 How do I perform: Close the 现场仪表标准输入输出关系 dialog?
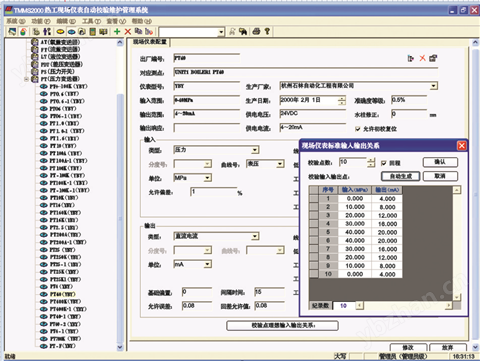pyautogui.click(x=462, y=146)
